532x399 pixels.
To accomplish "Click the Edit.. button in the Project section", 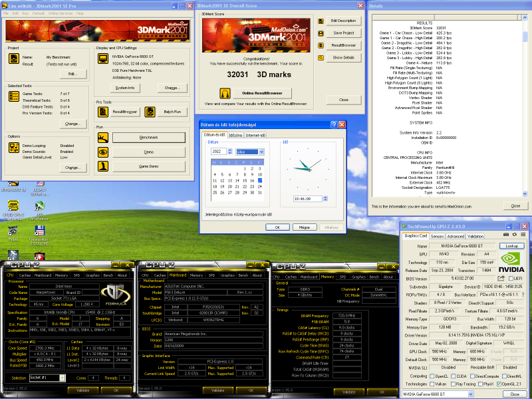I will click(x=73, y=74).
